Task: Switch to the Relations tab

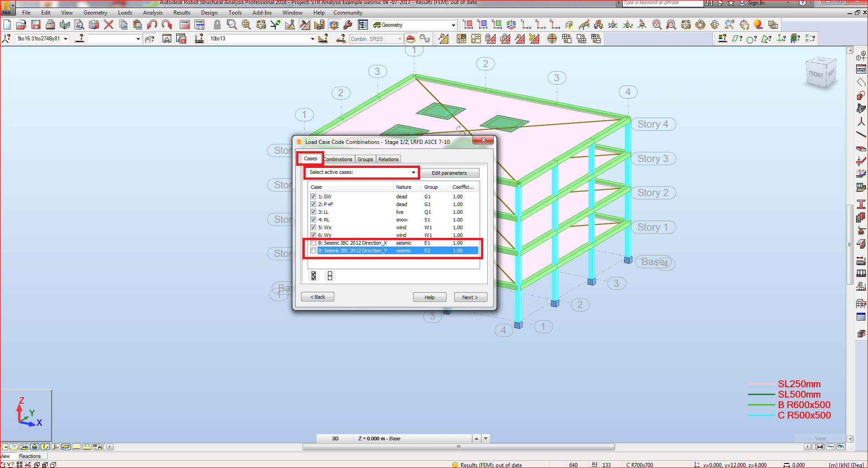Action: pos(388,159)
